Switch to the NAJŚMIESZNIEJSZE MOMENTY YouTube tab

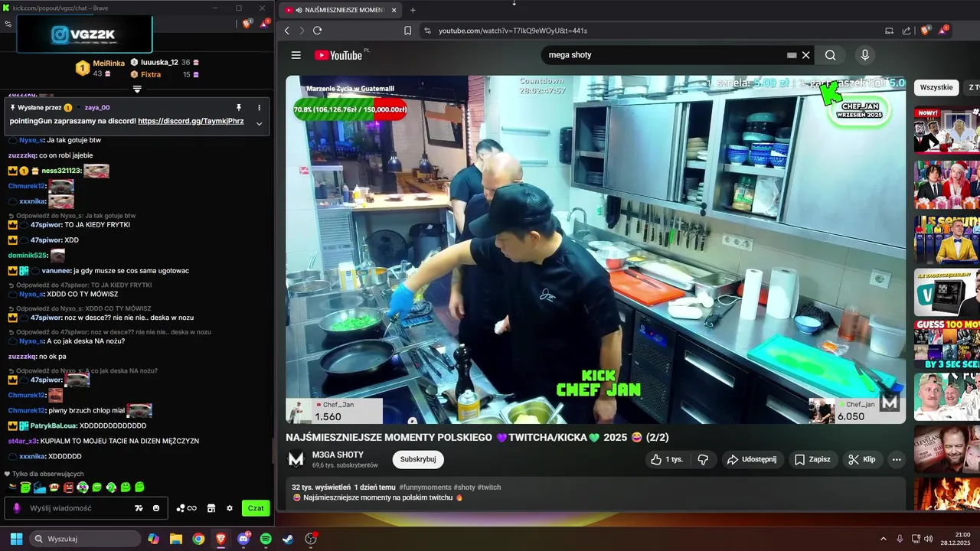[x=341, y=10]
